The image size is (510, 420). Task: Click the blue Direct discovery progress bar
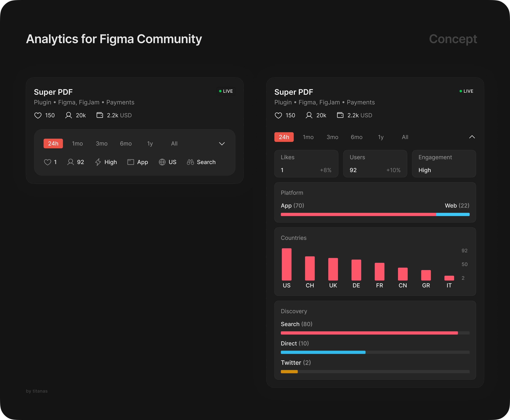323,352
